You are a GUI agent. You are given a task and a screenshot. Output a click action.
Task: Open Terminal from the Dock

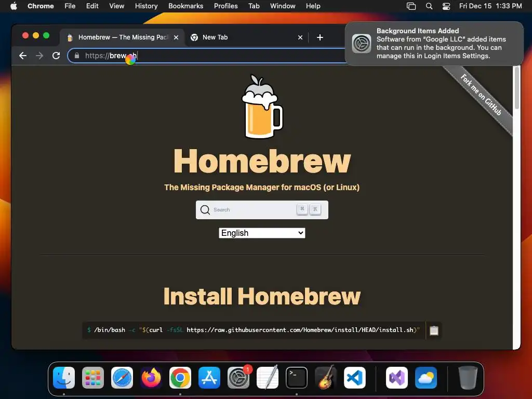click(x=297, y=378)
